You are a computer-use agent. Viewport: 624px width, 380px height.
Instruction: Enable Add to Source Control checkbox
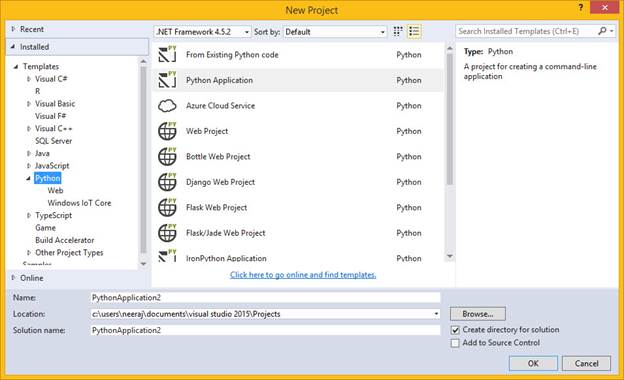(455, 343)
